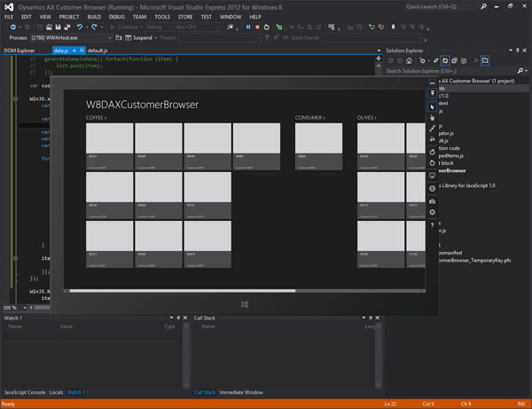The image size is (532, 409).
Task: Open the TEAM menu
Action: 139,17
